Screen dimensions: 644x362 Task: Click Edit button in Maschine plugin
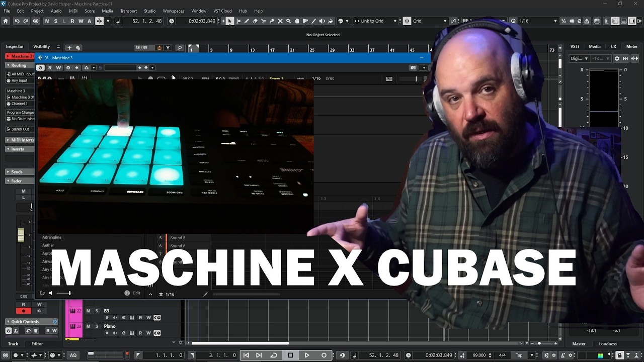tap(136, 293)
